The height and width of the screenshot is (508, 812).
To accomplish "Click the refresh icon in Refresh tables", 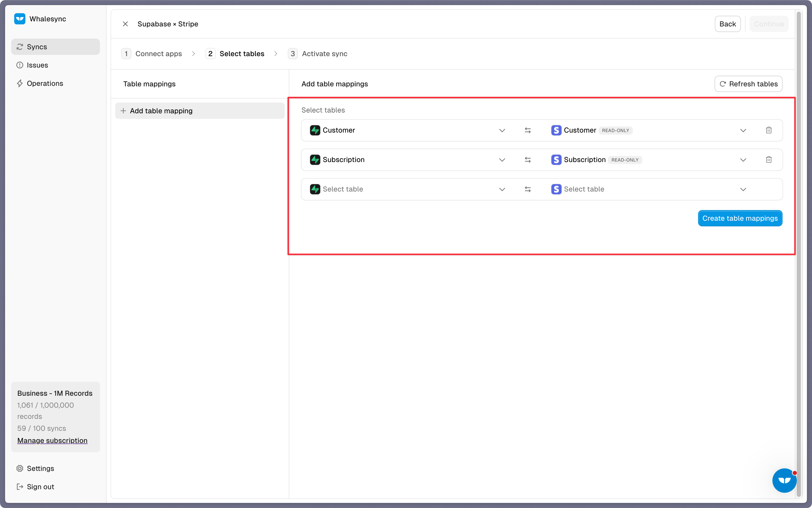I will (723, 84).
